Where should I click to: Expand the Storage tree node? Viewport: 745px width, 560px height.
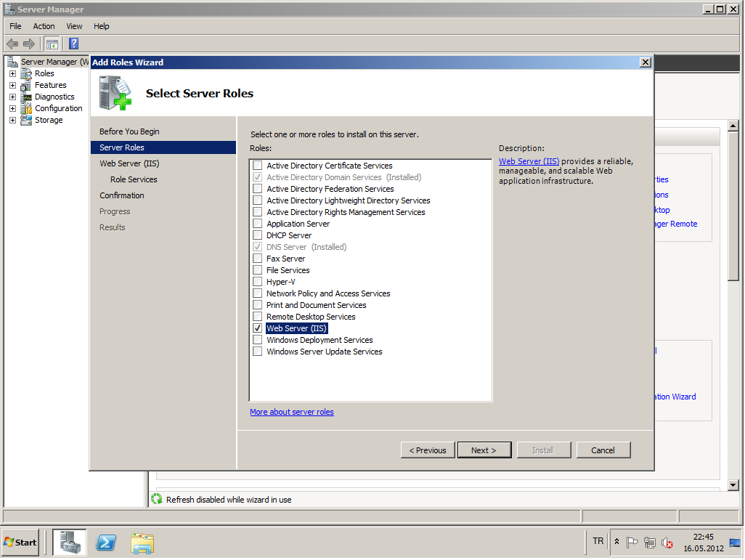point(12,121)
